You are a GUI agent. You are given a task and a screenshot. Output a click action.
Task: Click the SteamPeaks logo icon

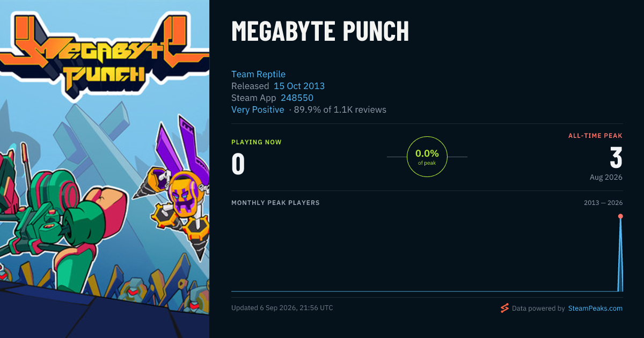[x=504, y=308]
